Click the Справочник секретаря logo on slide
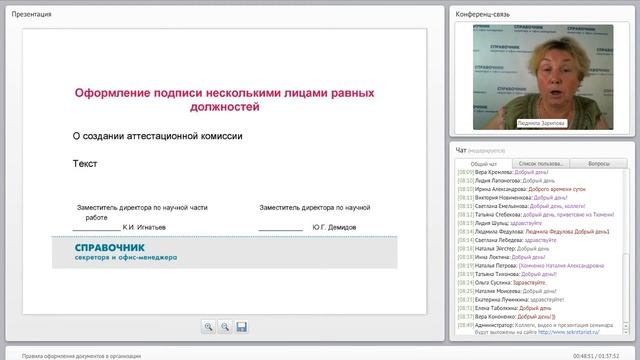The width and height of the screenshot is (640, 360). pyautogui.click(x=126, y=252)
